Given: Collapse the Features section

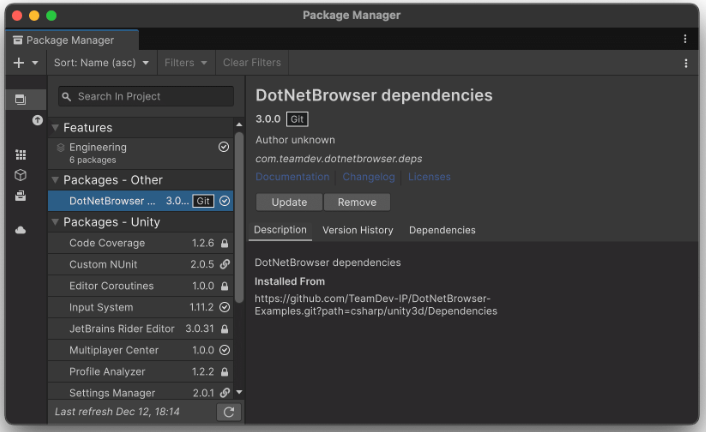Looking at the screenshot, I should tap(55, 127).
